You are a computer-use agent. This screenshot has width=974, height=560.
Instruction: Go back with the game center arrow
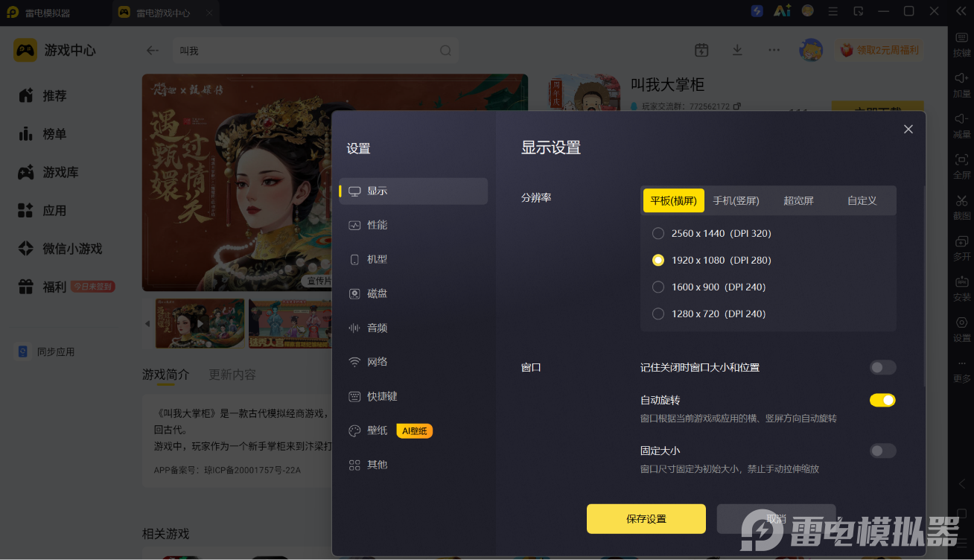coord(153,51)
